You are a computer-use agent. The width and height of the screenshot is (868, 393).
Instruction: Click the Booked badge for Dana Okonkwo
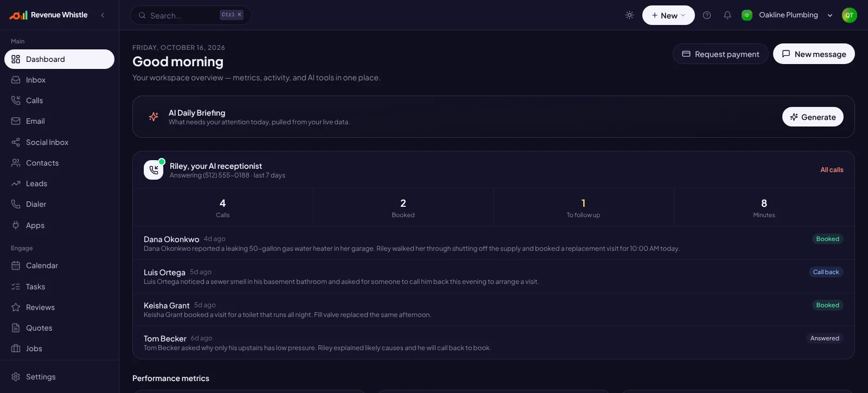click(x=827, y=239)
